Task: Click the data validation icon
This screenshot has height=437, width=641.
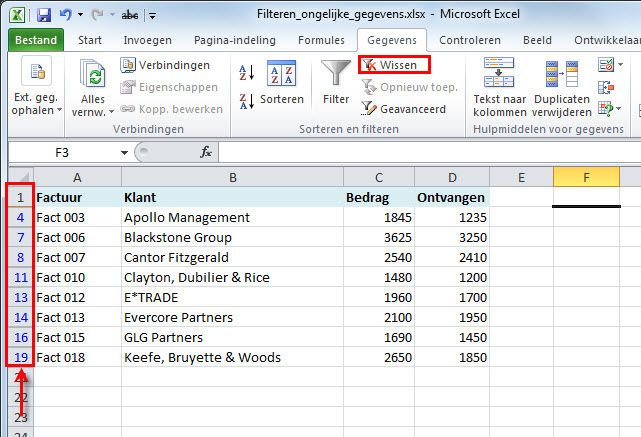Action: pyautogui.click(x=606, y=65)
